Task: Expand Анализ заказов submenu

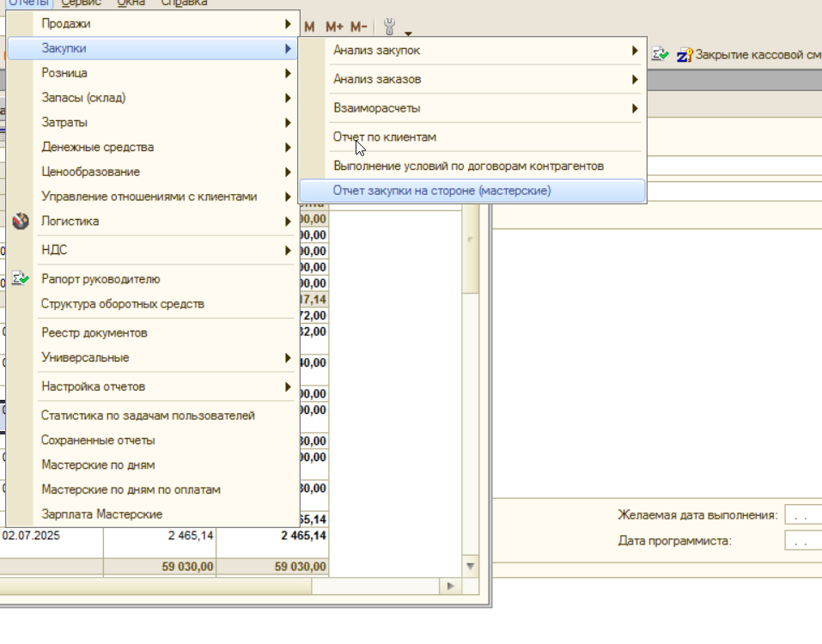Action: tap(472, 79)
